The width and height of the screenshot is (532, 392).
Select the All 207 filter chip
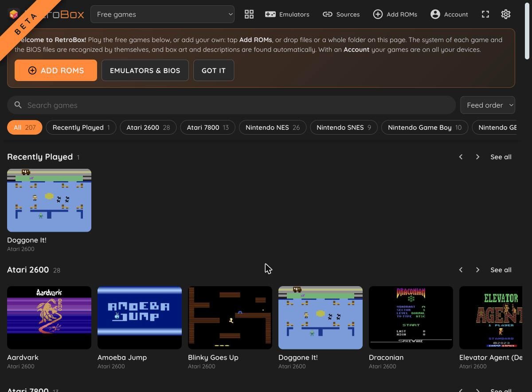(24, 128)
